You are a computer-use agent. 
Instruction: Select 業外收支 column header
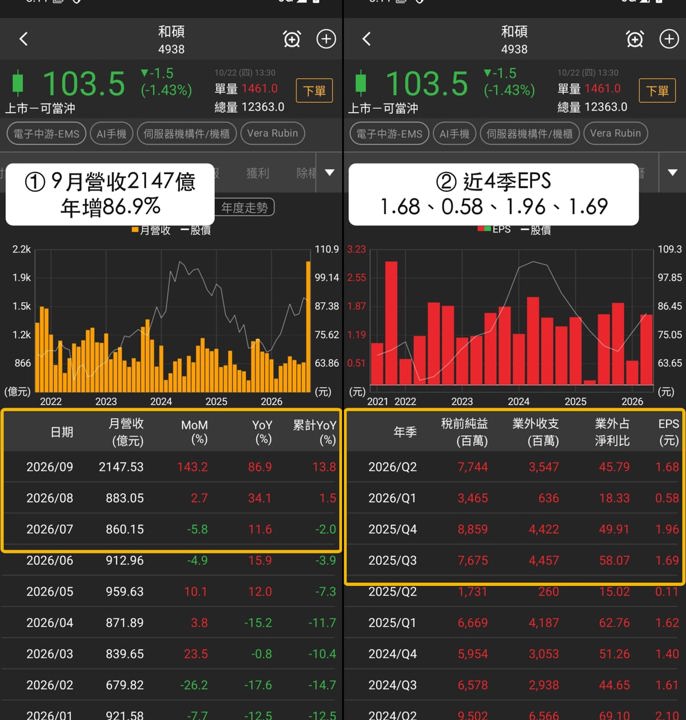tap(536, 432)
